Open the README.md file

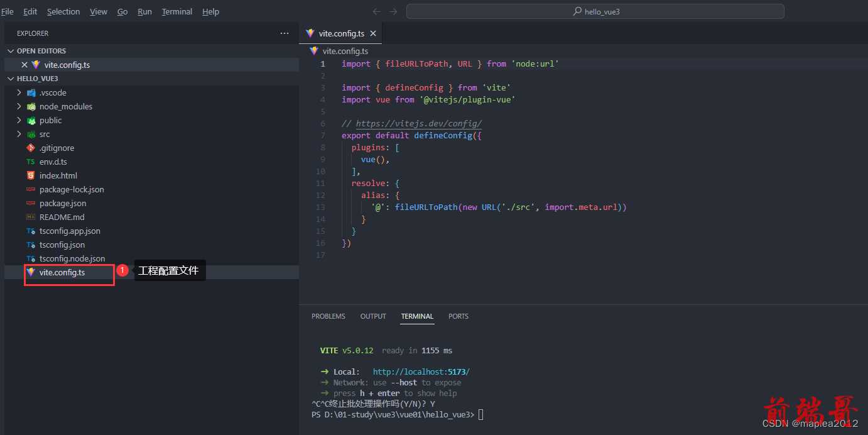151,217
